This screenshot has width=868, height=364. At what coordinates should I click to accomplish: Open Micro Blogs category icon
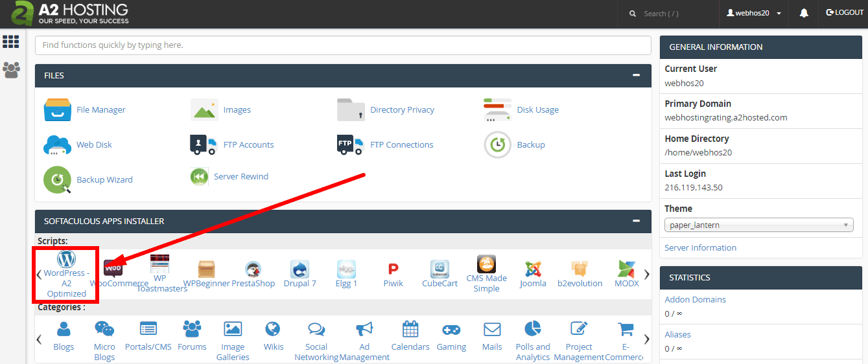104,329
